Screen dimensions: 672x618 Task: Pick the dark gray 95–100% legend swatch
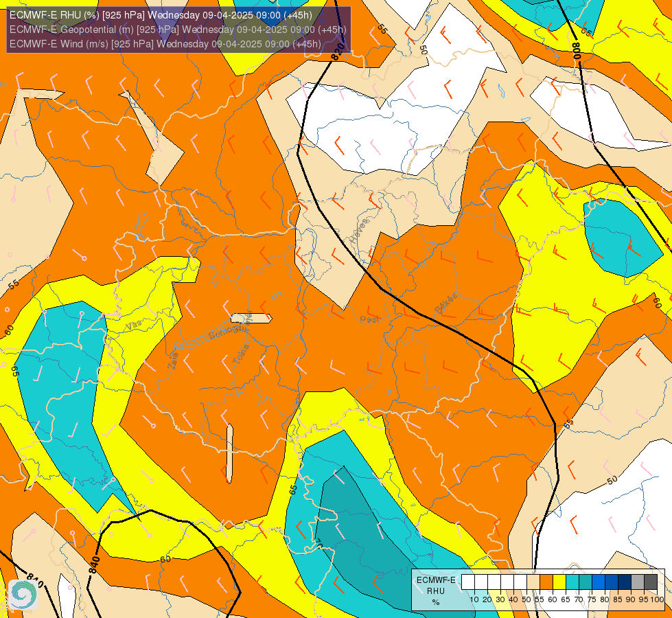(x=651, y=582)
